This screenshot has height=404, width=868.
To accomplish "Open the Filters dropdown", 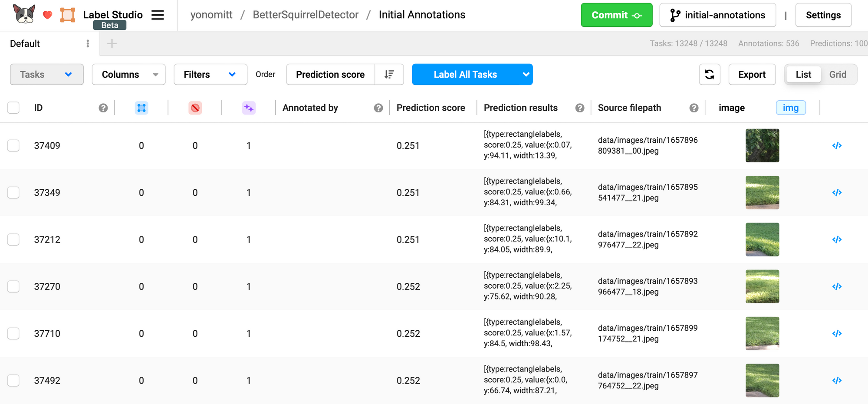I will coord(210,75).
